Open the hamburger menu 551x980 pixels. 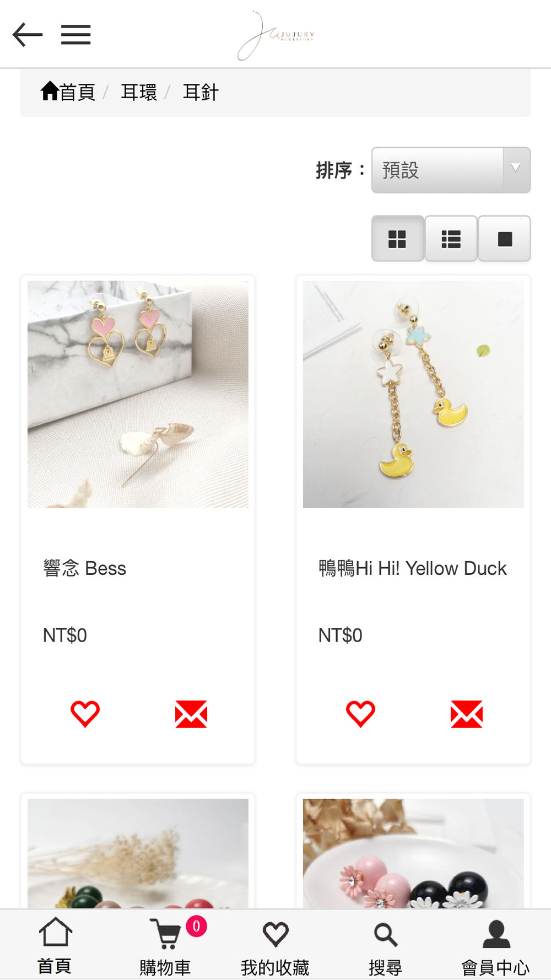pyautogui.click(x=75, y=35)
